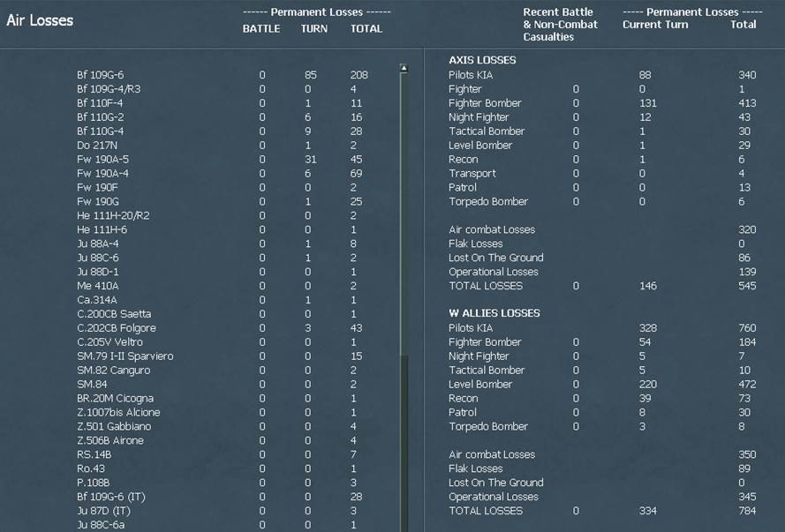
Task: Select the Ju 88A-4 row
Action: pyautogui.click(x=223, y=244)
